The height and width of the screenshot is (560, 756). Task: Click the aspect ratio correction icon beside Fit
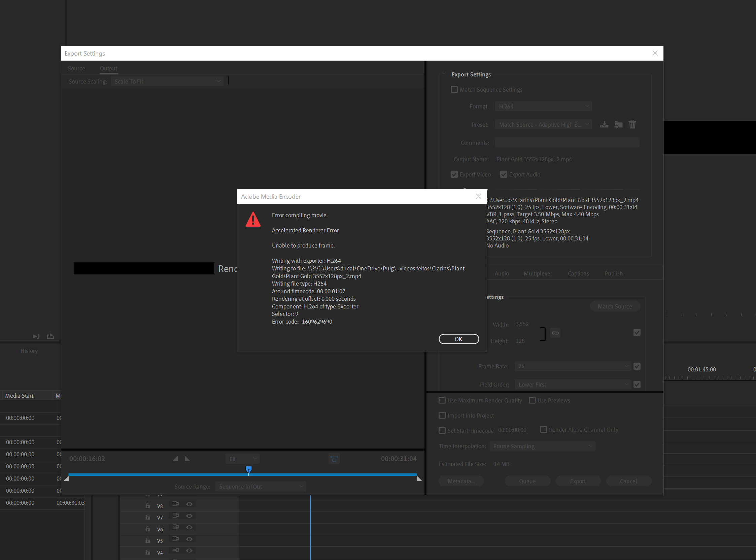[334, 459]
